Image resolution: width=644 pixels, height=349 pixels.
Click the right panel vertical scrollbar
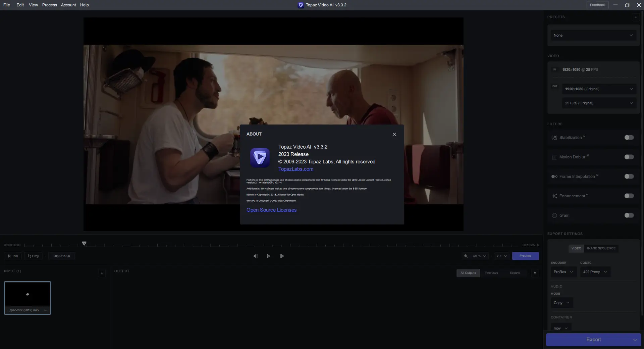pyautogui.click(x=642, y=164)
